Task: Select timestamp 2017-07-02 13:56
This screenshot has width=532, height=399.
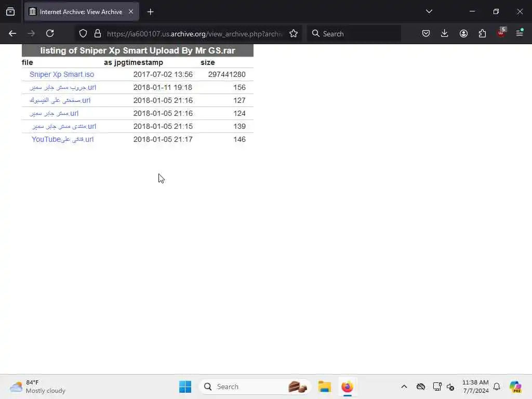Action: (x=163, y=74)
